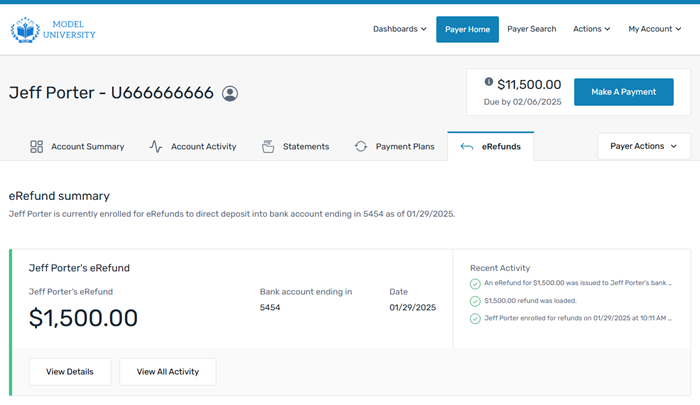This screenshot has height=405, width=700.
Task: Expand the My Account menu
Action: tap(654, 29)
